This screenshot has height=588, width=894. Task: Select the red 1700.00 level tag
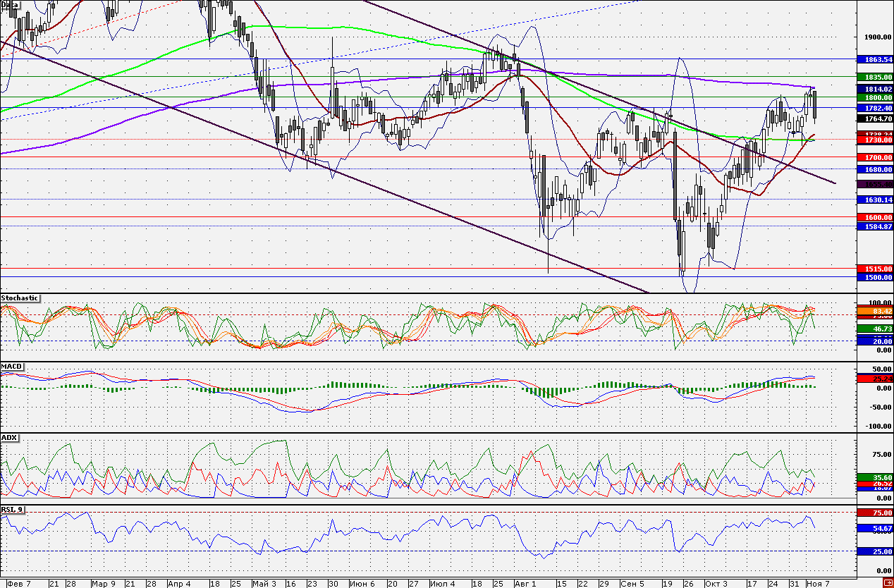[x=874, y=157]
